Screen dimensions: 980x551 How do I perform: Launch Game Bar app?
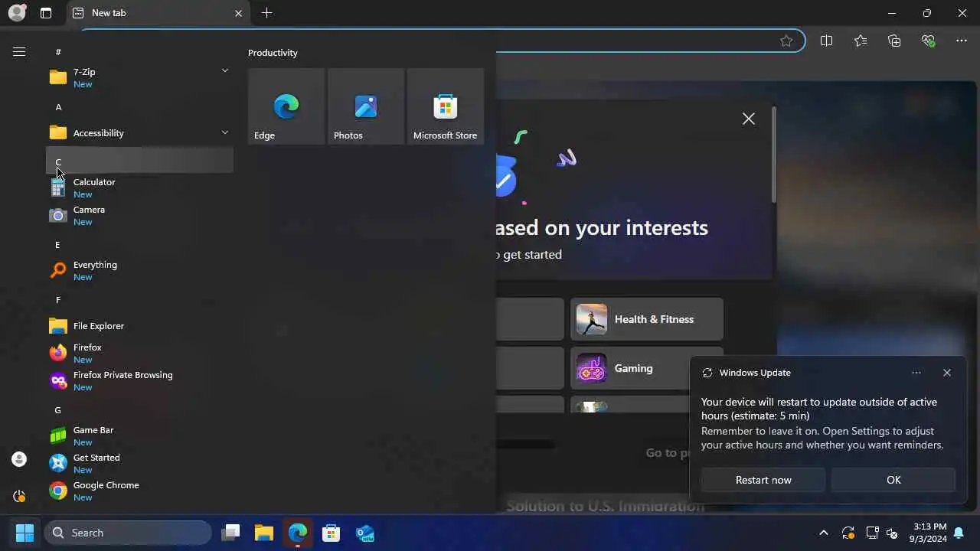(139, 435)
